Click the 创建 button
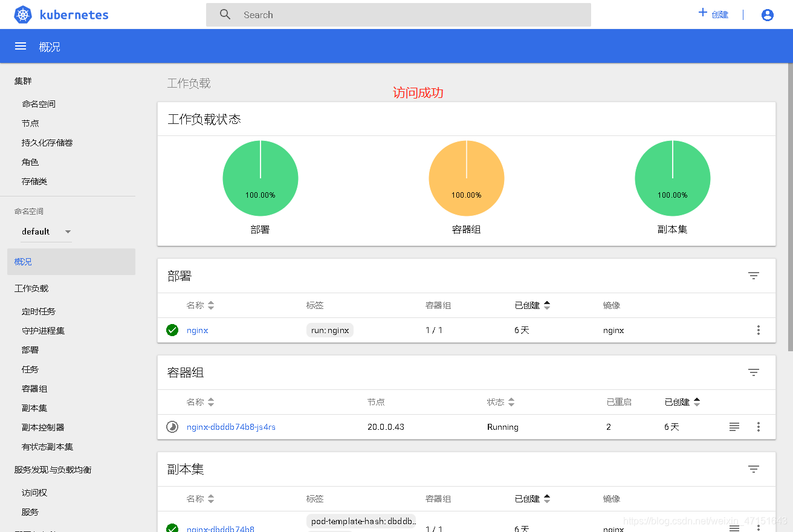Image resolution: width=793 pixels, height=532 pixels. (x=713, y=14)
